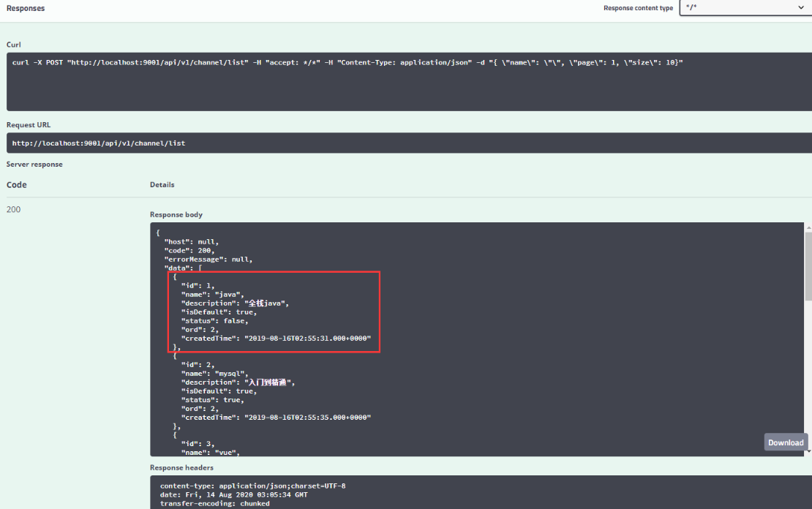Image resolution: width=812 pixels, height=509 pixels.
Task: Click the line "errorMessage": null
Action: (x=208, y=260)
